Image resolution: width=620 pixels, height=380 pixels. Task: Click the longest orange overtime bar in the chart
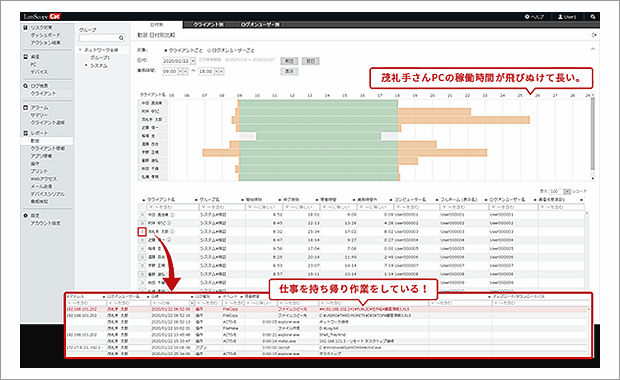coord(463,120)
